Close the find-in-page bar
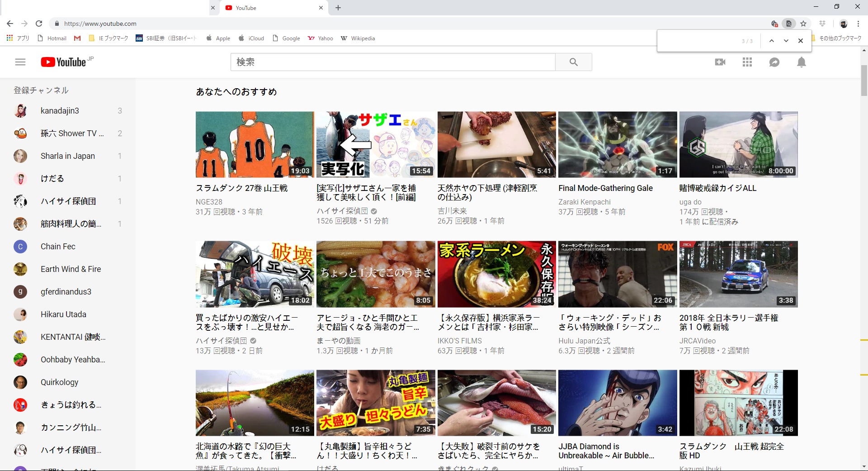Viewport: 868px width, 471px height. (x=801, y=41)
